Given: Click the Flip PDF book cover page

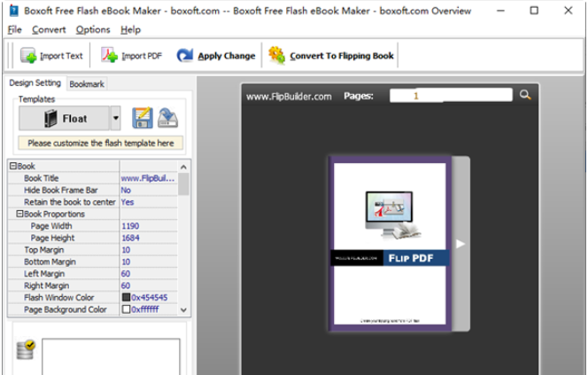Looking at the screenshot, I should pos(390,244).
